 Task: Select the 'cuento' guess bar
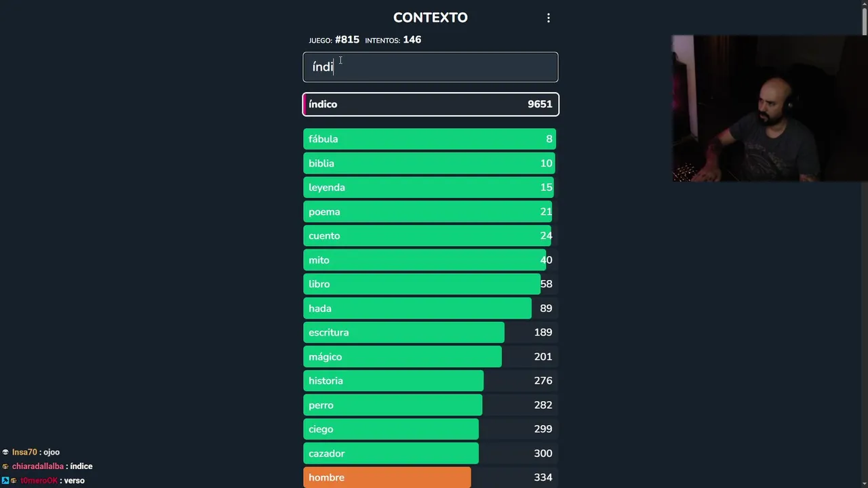click(x=430, y=236)
